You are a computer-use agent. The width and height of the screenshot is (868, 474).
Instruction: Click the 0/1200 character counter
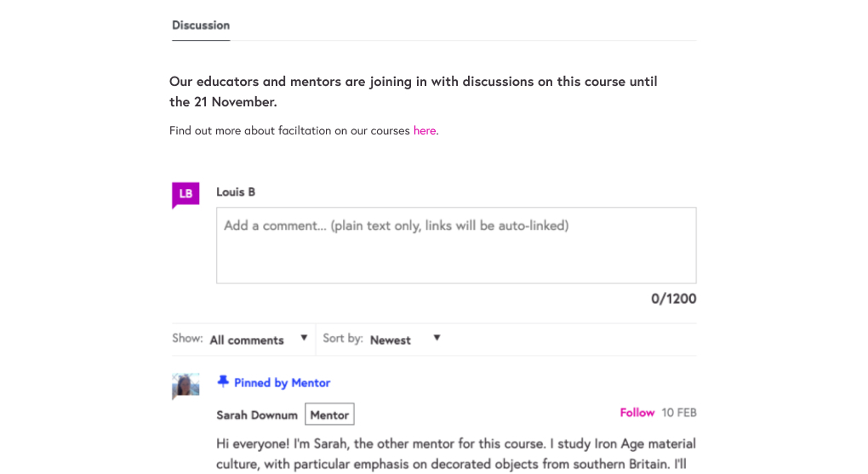click(673, 299)
